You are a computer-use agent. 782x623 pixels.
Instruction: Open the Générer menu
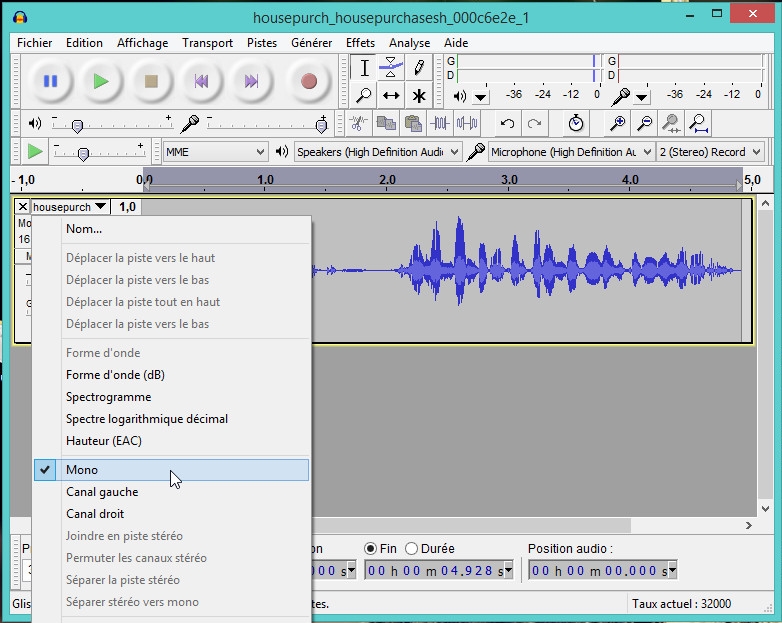[312, 43]
